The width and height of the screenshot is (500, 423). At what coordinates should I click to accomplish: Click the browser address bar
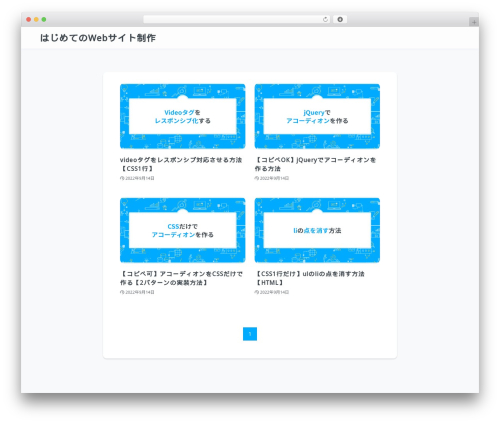[237, 20]
